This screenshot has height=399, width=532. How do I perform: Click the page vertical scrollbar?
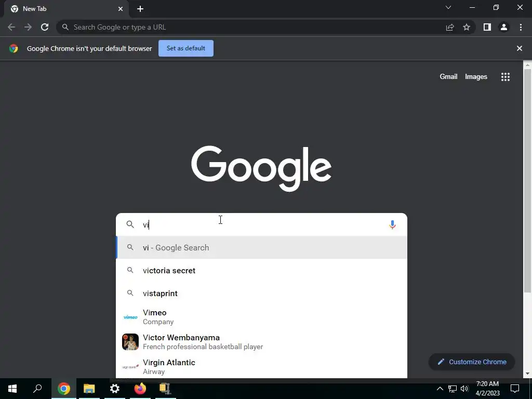pos(527,180)
